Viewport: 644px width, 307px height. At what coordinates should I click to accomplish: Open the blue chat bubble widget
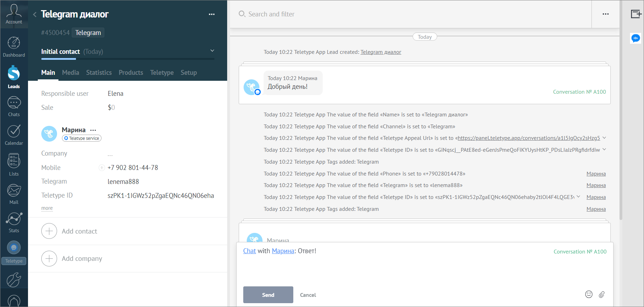pyautogui.click(x=636, y=38)
